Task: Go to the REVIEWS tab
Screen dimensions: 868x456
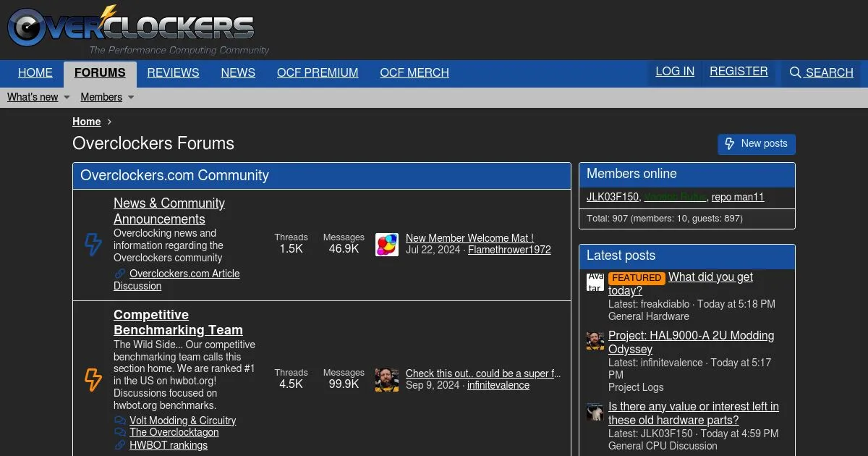Action: click(173, 73)
